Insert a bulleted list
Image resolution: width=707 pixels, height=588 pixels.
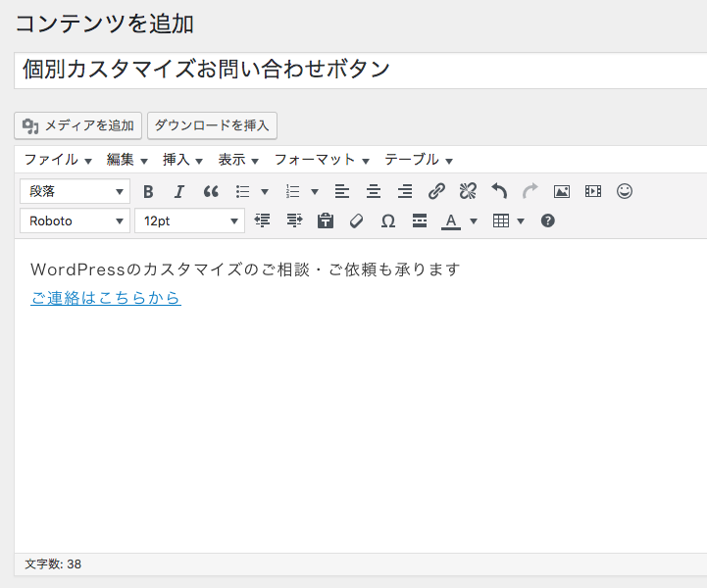pos(242,191)
